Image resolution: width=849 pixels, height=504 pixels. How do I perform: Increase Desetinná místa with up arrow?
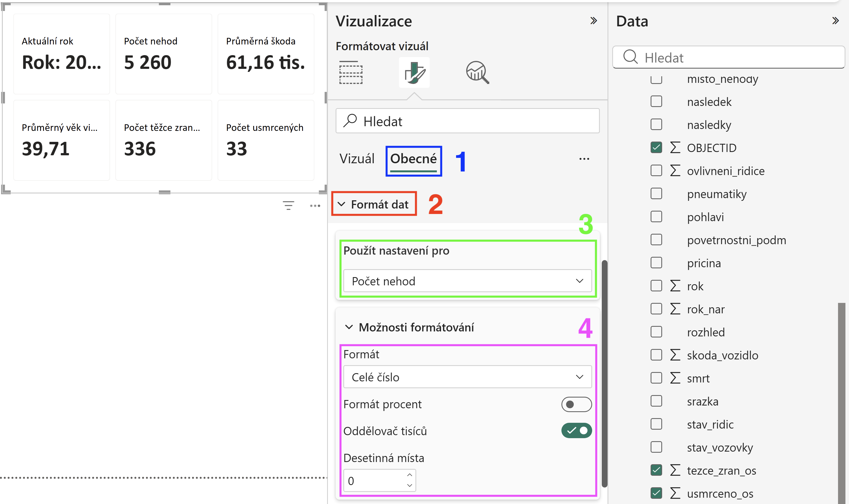coord(410,475)
